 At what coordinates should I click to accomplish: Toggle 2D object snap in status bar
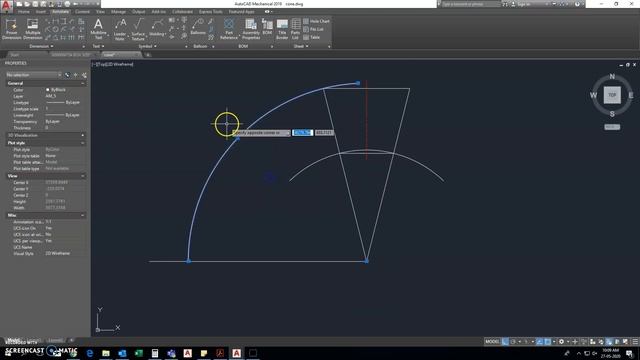pos(548,342)
